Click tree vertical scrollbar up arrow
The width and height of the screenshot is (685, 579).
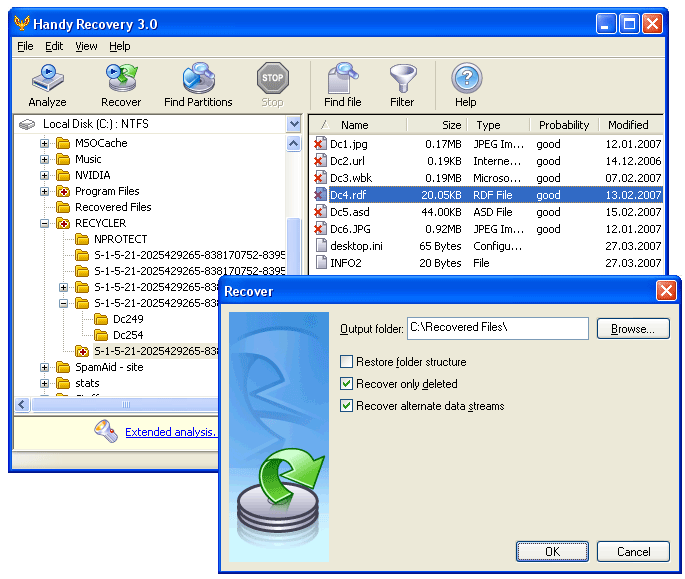tap(294, 143)
